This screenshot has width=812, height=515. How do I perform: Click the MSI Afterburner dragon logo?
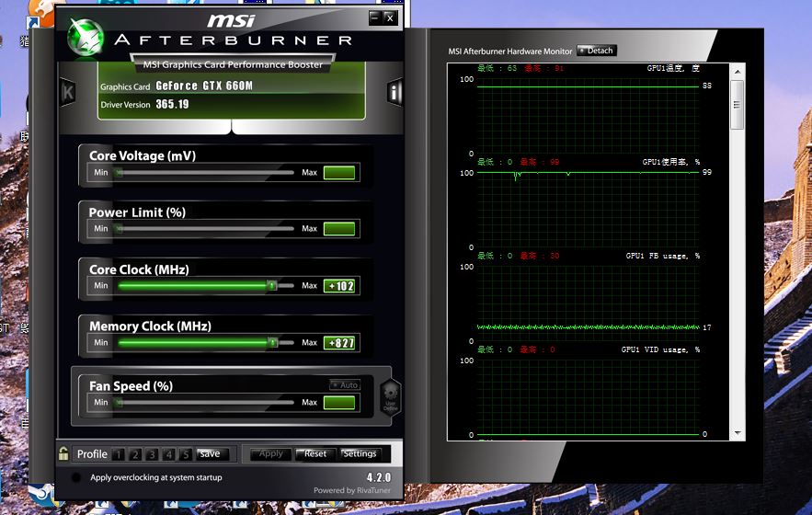[85, 38]
